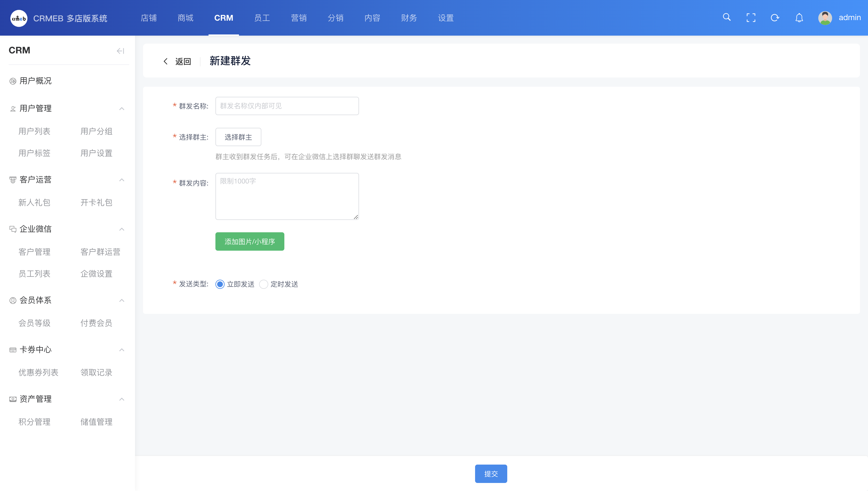This screenshot has height=491, width=868.
Task: Click the back chevron beside 返回
Action: 165,61
